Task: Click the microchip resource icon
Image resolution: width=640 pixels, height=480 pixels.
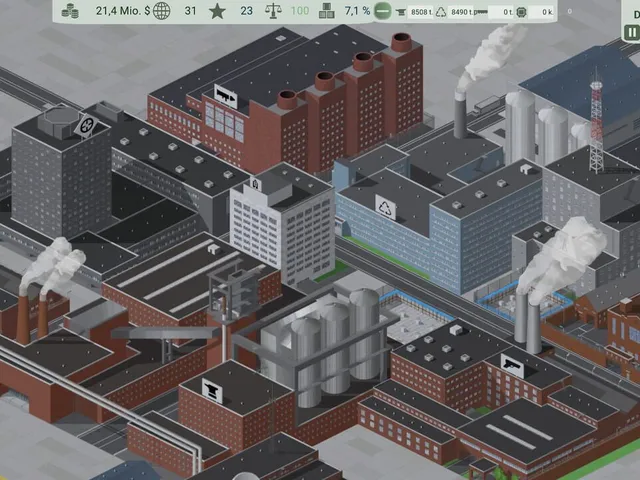Action: point(521,12)
